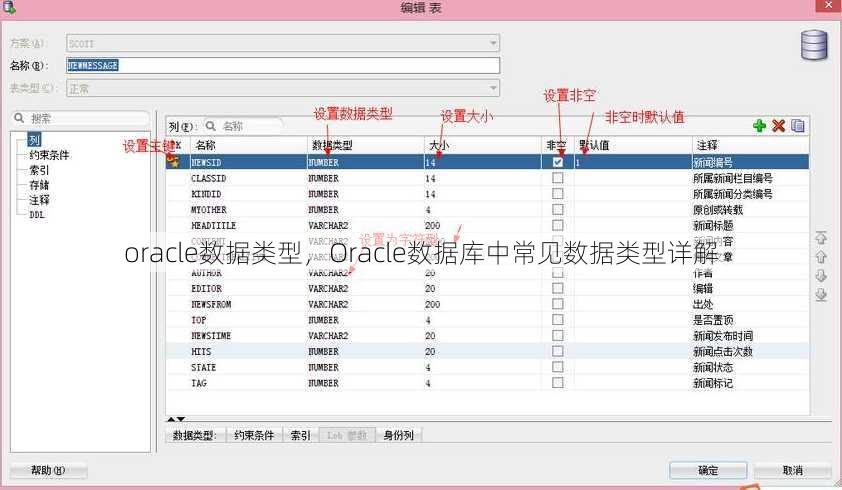842x490 pixels.
Task: Click the 帮助 button
Action: [x=48, y=470]
